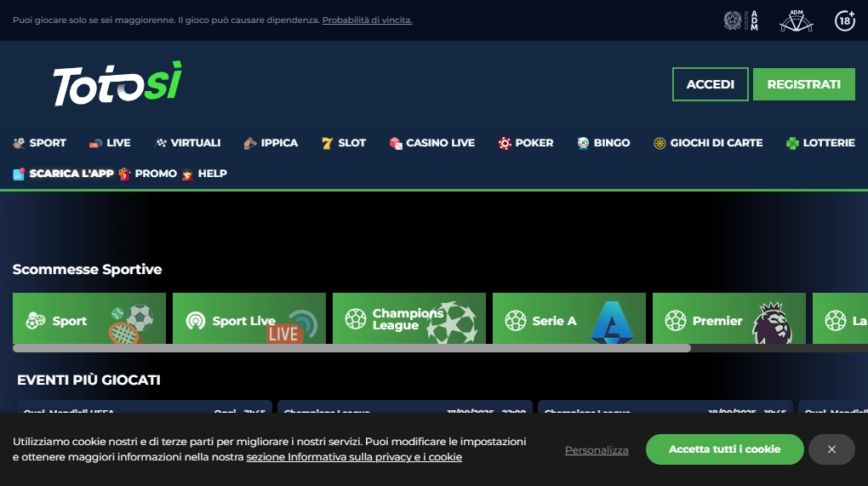The image size is (868, 486).
Task: Open the Personalizza cookie settings link
Action: [x=597, y=450]
